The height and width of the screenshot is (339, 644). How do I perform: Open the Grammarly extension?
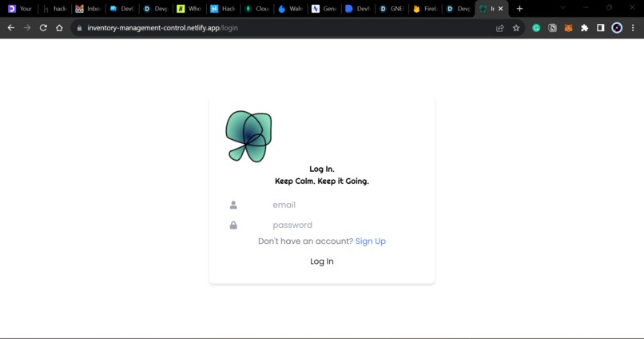pos(536,28)
